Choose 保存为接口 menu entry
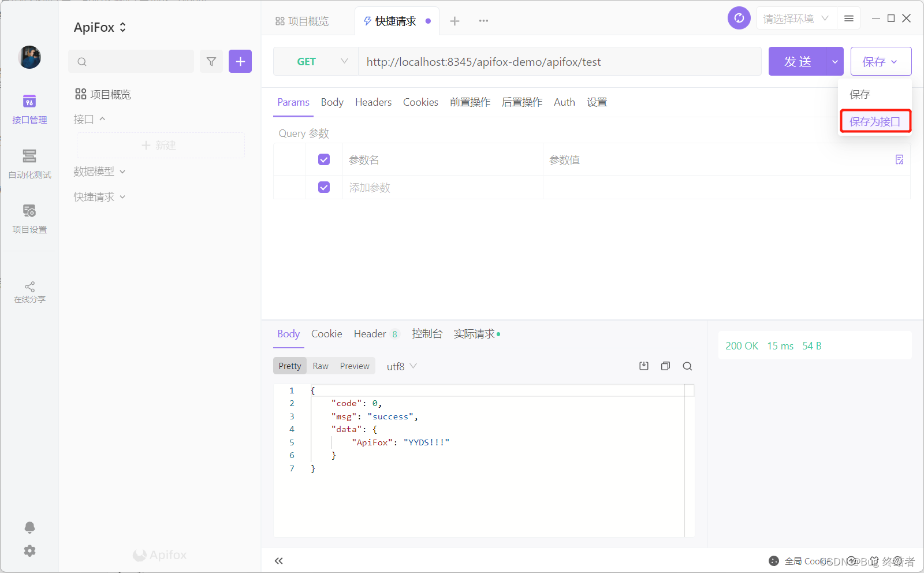 875,121
